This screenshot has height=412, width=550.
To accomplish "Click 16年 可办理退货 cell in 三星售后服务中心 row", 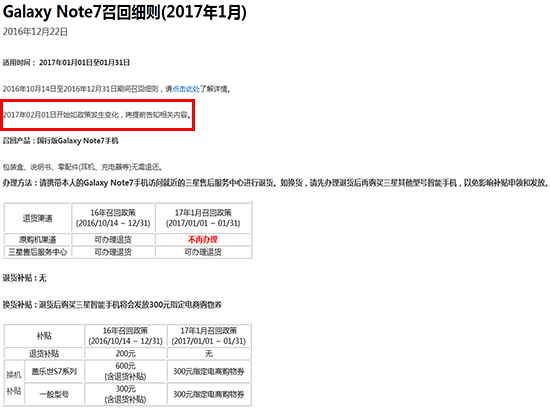I will pos(113,252).
